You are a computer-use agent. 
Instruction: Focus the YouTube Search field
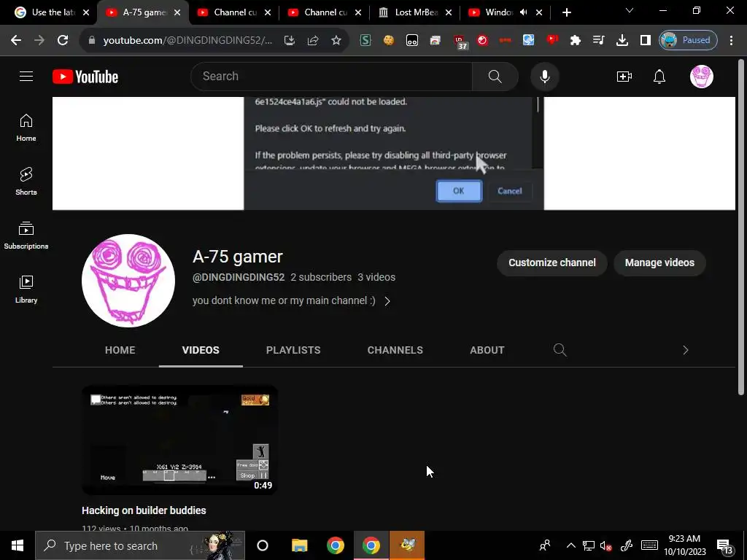[331, 76]
